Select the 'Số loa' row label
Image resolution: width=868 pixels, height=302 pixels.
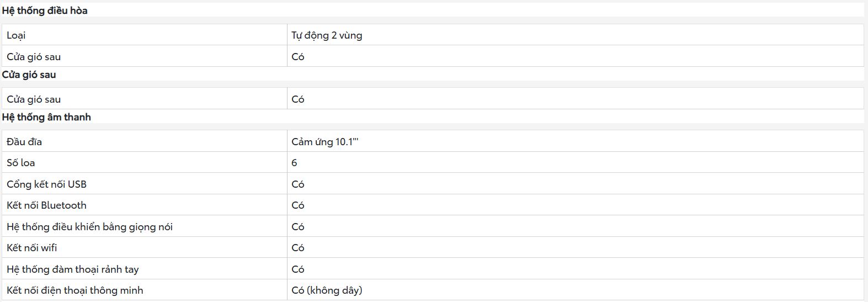(21, 163)
